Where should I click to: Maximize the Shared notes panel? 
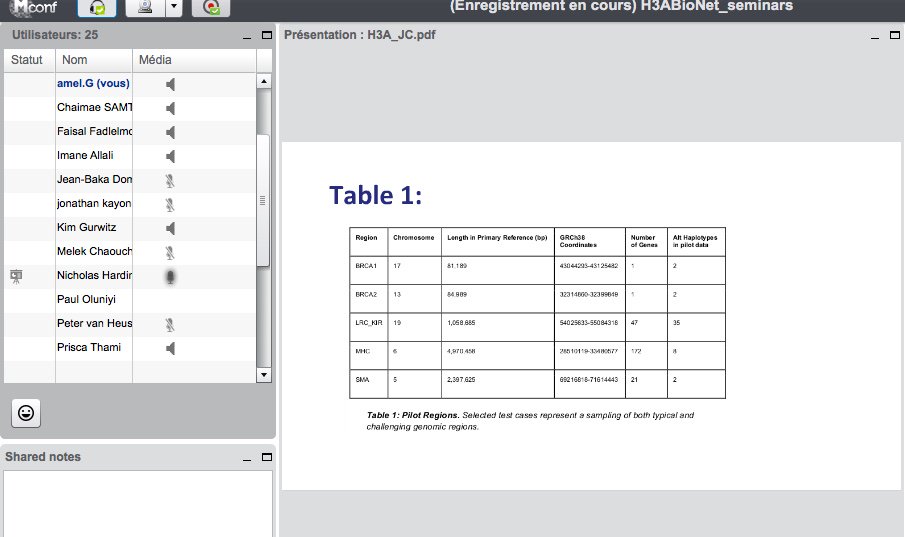click(x=267, y=457)
